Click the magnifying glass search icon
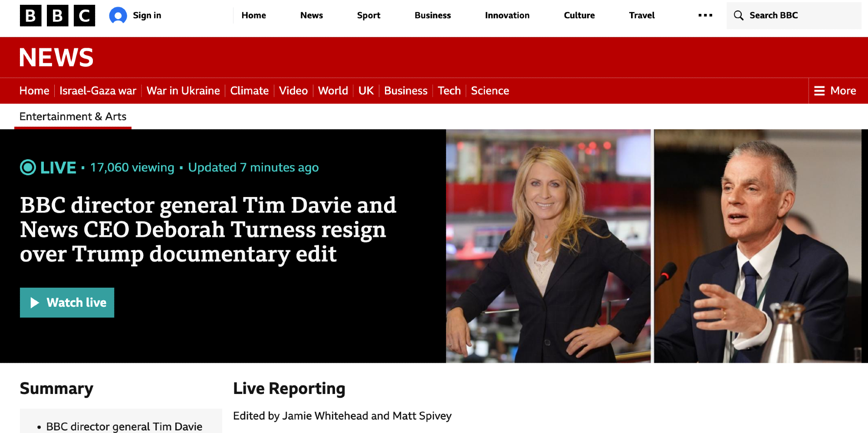 point(738,16)
